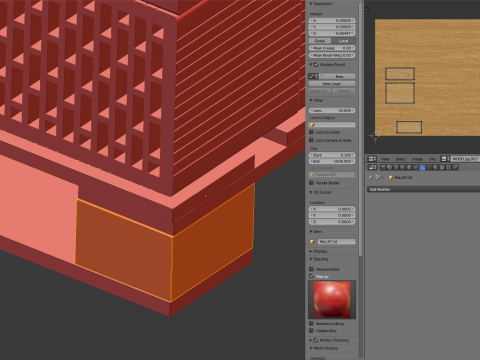Switch to Constraints properties tab icon
Image resolution: width=480 pixels, height=360 pixels.
point(415,167)
